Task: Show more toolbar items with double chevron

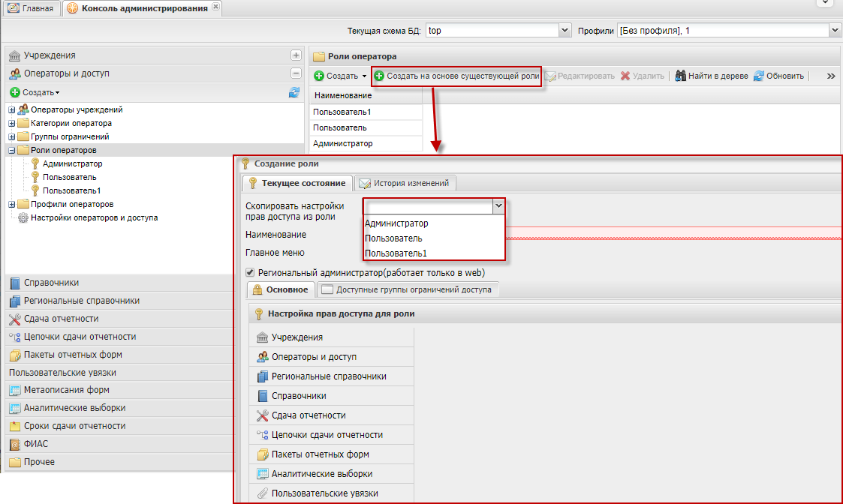Action: coord(831,76)
